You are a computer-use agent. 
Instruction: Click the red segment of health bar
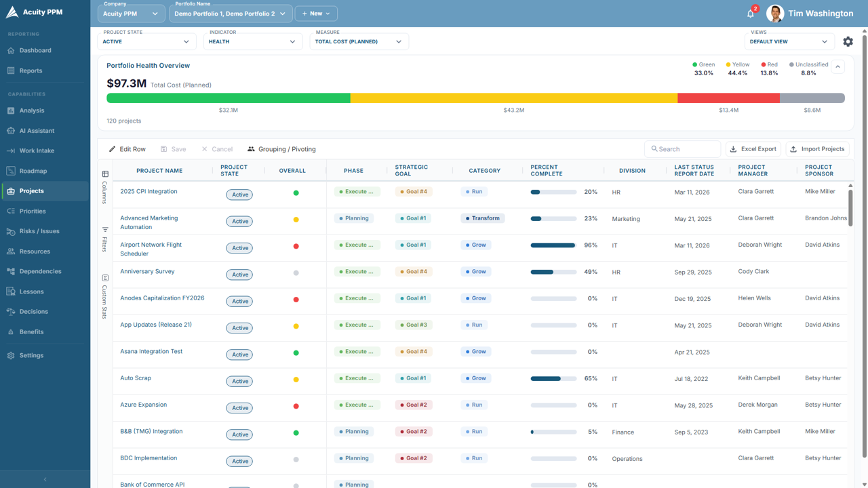[728, 98]
